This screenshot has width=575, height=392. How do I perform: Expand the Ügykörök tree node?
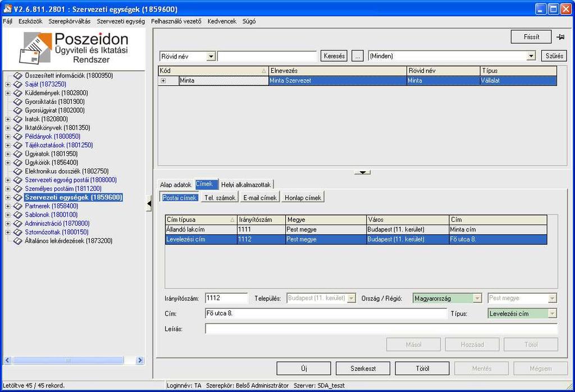(8, 162)
